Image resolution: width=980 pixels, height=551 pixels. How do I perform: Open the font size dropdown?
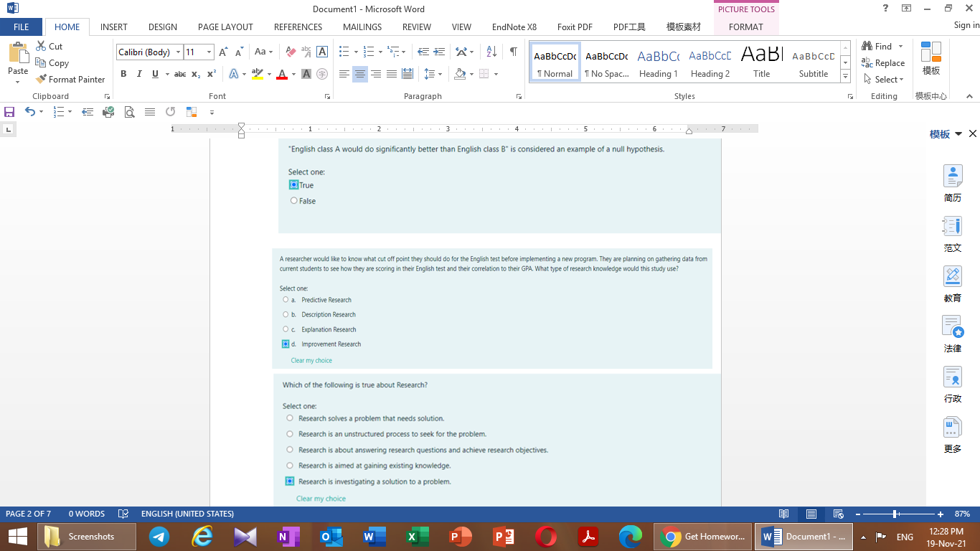209,52
